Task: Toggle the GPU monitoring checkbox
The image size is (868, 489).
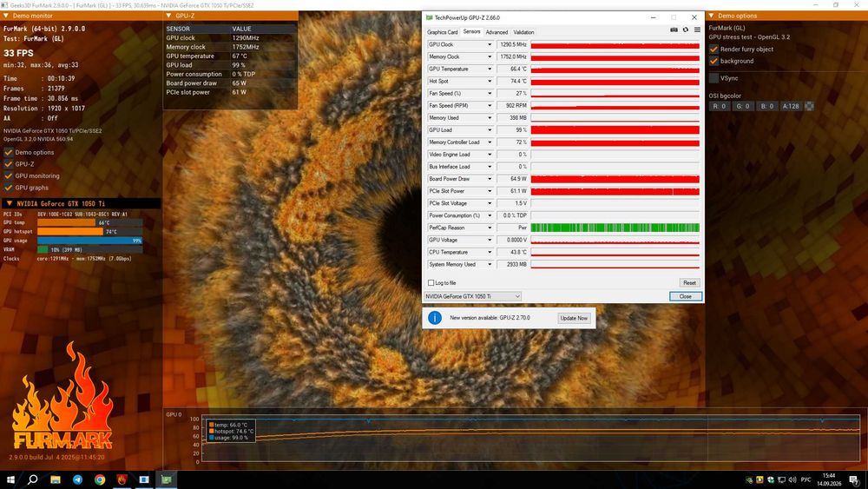Action: click(x=9, y=175)
